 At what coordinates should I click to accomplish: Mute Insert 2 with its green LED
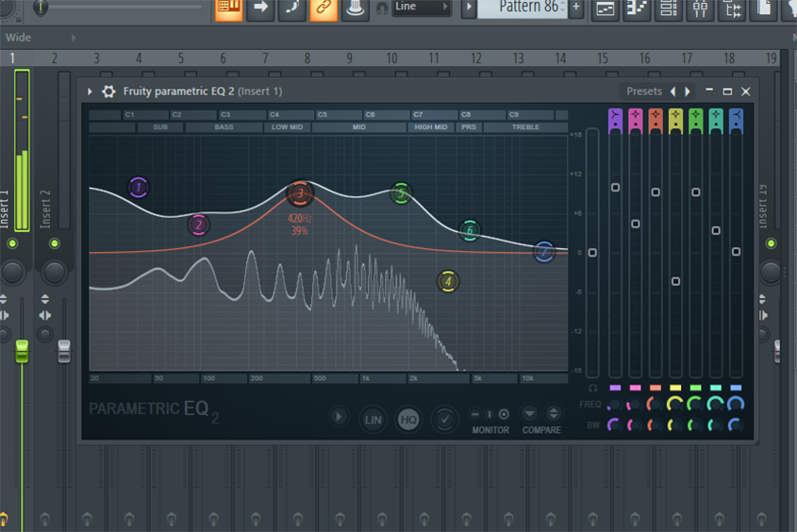[x=54, y=244]
